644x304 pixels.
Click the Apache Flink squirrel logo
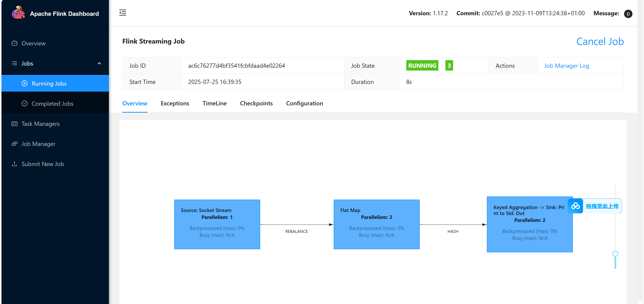click(18, 13)
